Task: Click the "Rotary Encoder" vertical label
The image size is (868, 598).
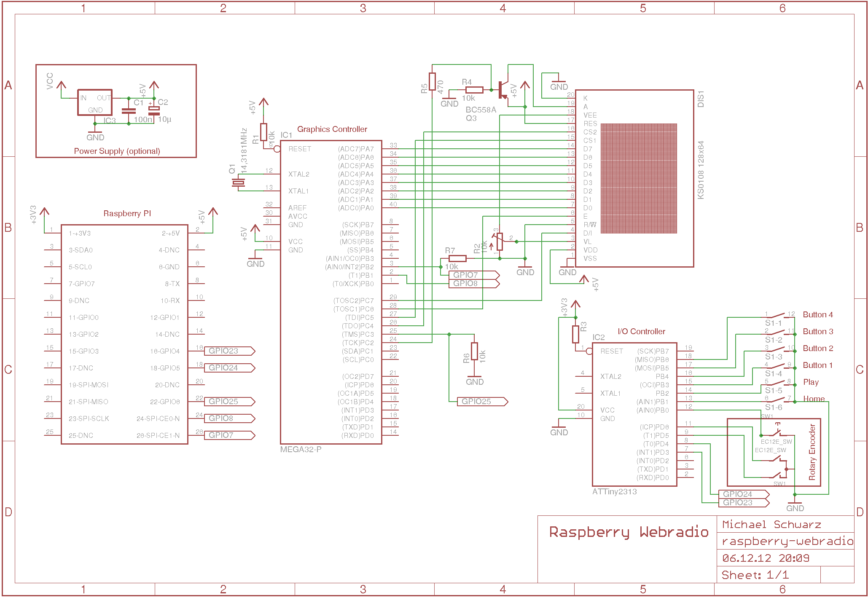Action: (812, 452)
